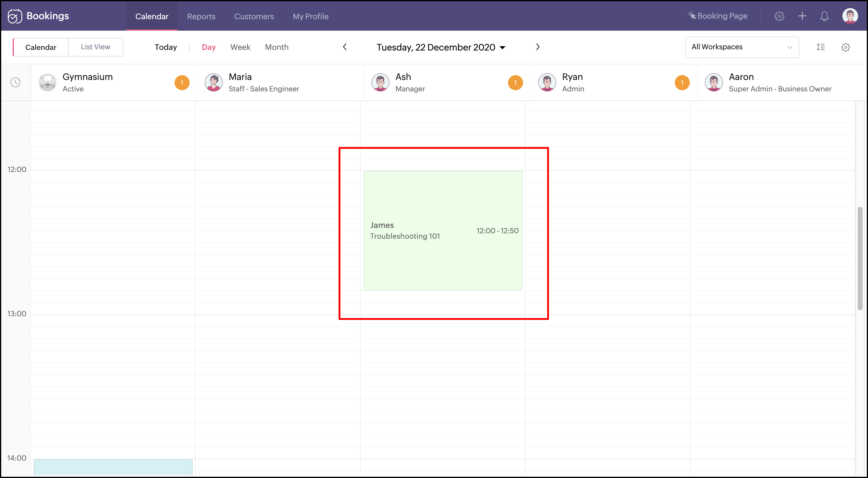Open the Customers tab

click(x=254, y=16)
